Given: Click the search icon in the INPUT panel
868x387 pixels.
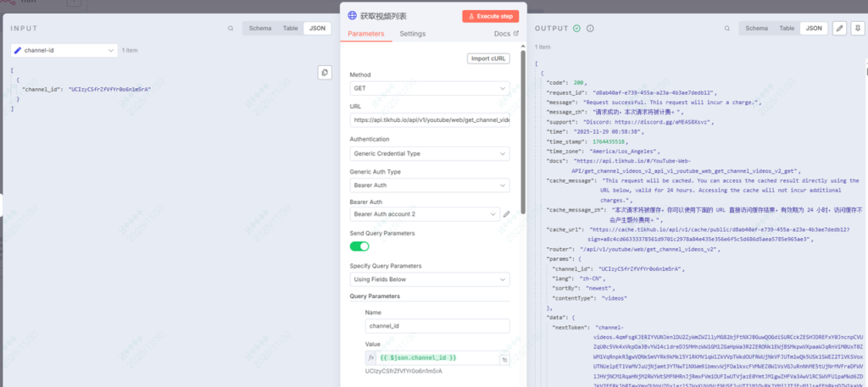Looking at the screenshot, I should 231,28.
